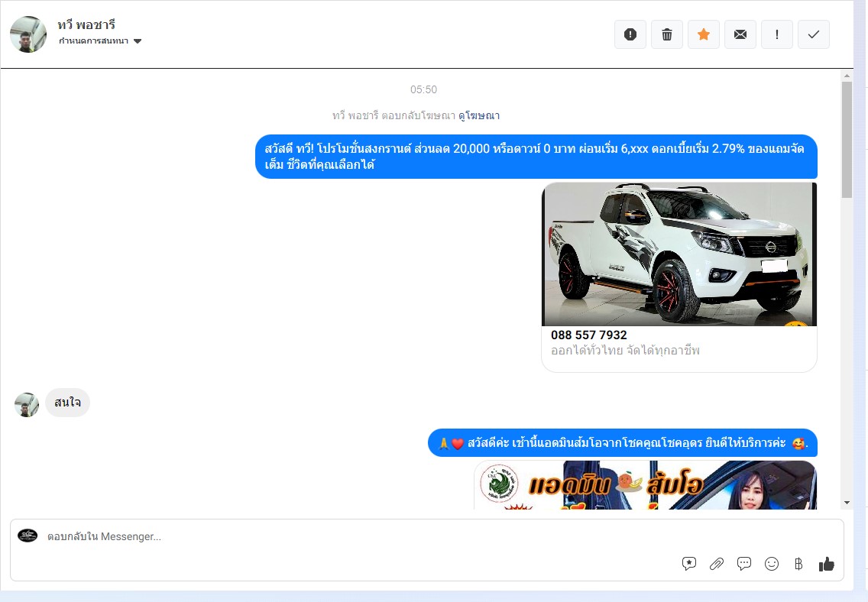Image resolution: width=868 pixels, height=602 pixels.
Task: Click the baht payment request icon
Action: [x=798, y=564]
